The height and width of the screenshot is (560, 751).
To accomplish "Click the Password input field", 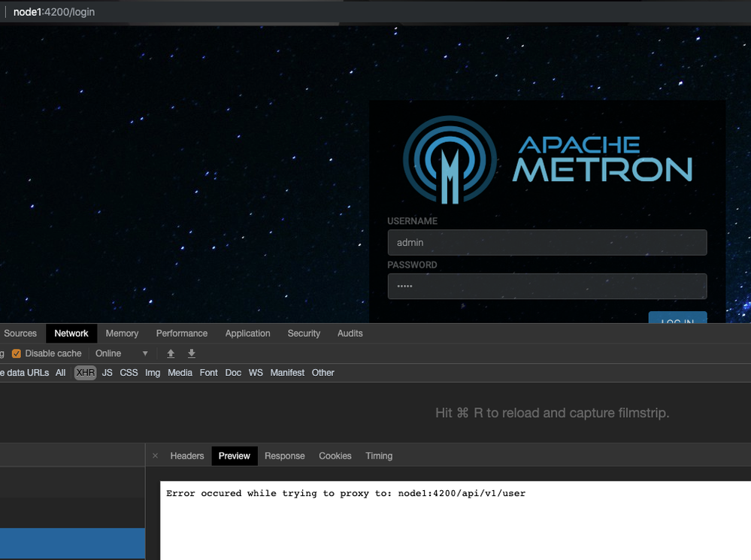I will click(x=547, y=286).
